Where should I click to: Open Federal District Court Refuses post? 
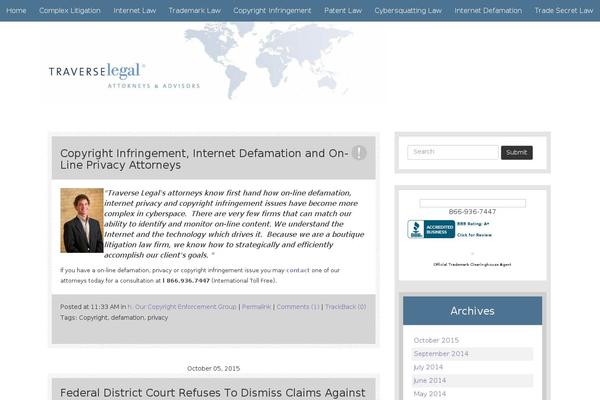pyautogui.click(x=212, y=393)
